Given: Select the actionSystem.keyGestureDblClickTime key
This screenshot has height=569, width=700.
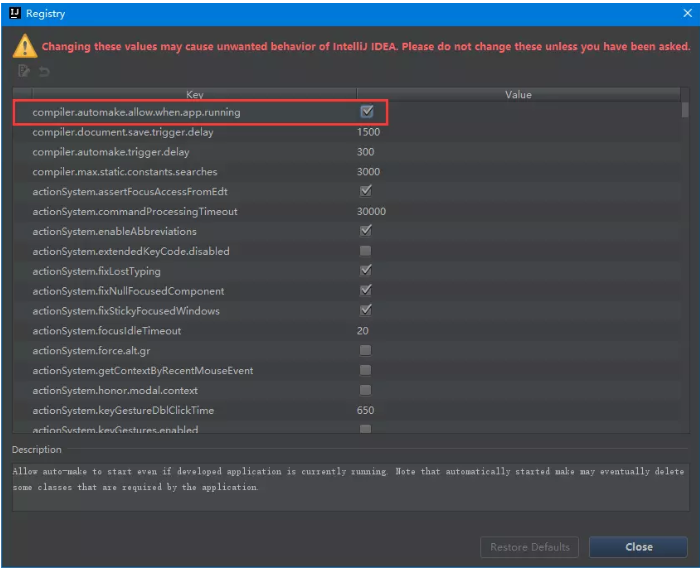Looking at the screenshot, I should [123, 410].
